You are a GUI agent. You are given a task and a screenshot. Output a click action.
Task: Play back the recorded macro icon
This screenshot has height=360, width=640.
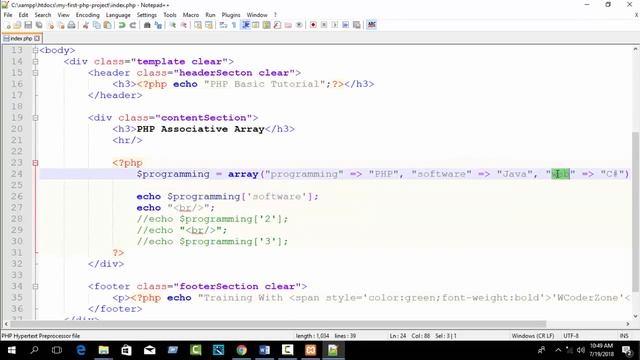coord(335,25)
